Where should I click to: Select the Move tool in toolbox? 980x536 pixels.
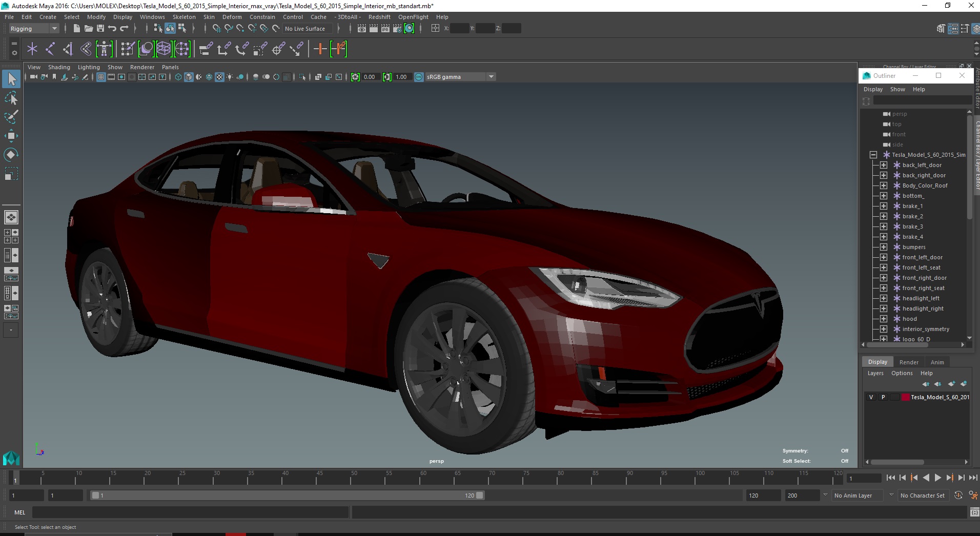click(x=11, y=136)
